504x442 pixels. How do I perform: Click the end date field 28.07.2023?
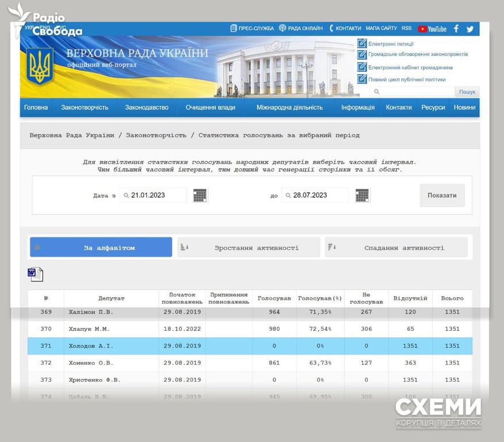[x=315, y=196]
